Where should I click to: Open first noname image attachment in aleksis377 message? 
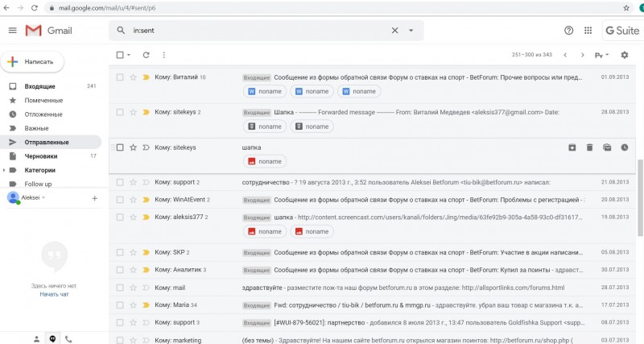point(265,232)
